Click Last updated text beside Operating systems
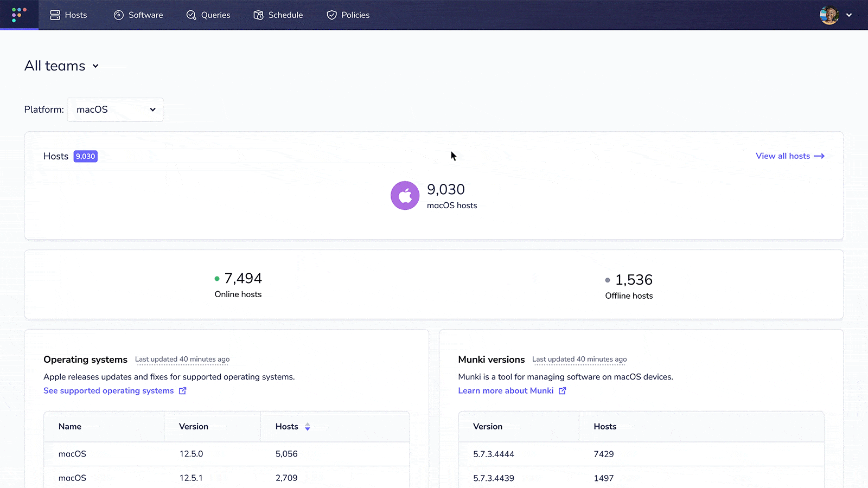The height and width of the screenshot is (488, 868). [182, 359]
